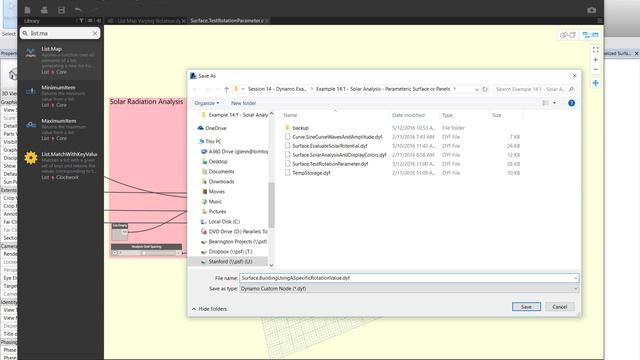
Task: Select Dropbox (T:) network drive
Action: pos(230,251)
